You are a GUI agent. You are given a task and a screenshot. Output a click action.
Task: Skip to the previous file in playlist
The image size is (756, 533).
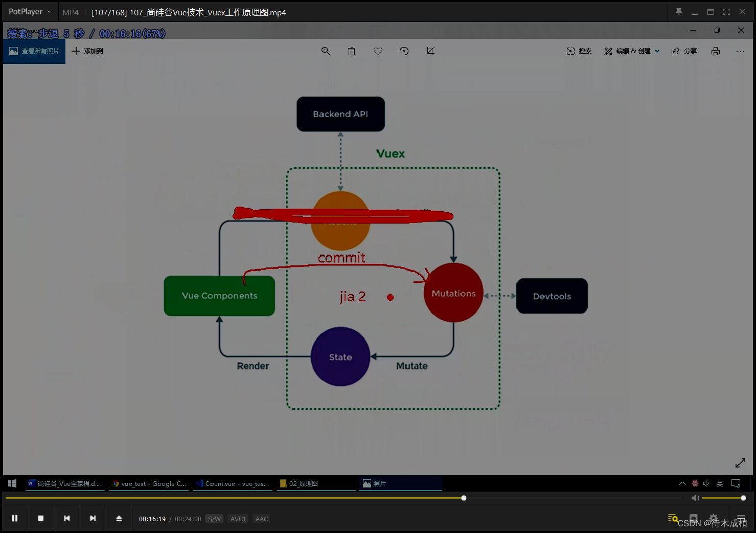tap(67, 518)
